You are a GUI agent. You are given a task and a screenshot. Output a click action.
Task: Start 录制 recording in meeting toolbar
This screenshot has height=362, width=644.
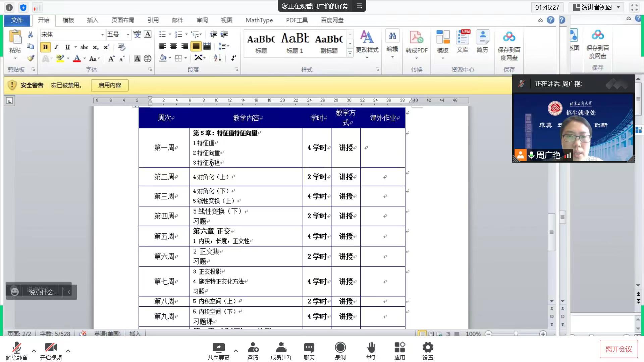pyautogui.click(x=340, y=348)
